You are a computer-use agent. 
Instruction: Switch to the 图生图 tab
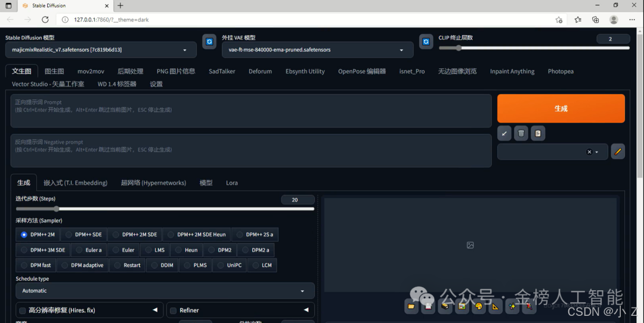tap(54, 71)
